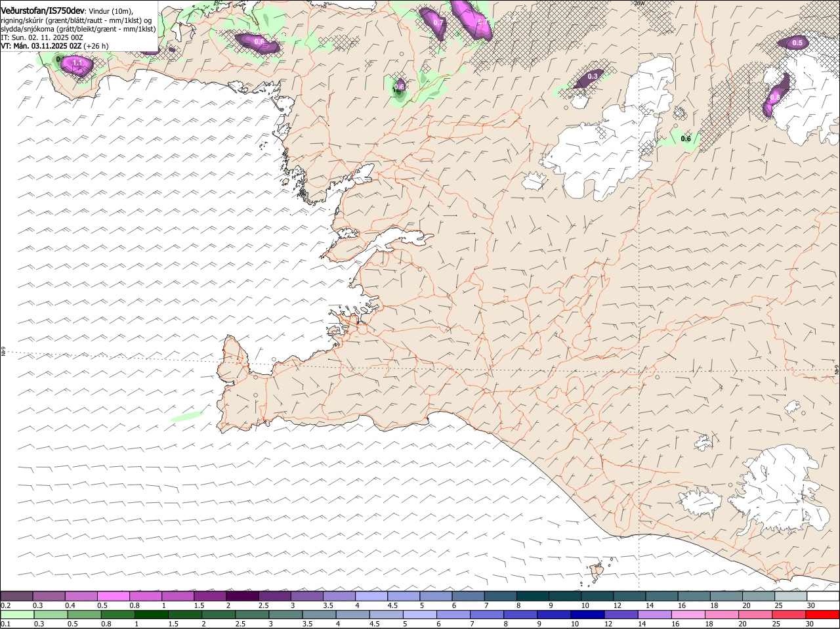
Task: Click the Veðurstofan/IS750dev title text
Action: coord(42,12)
